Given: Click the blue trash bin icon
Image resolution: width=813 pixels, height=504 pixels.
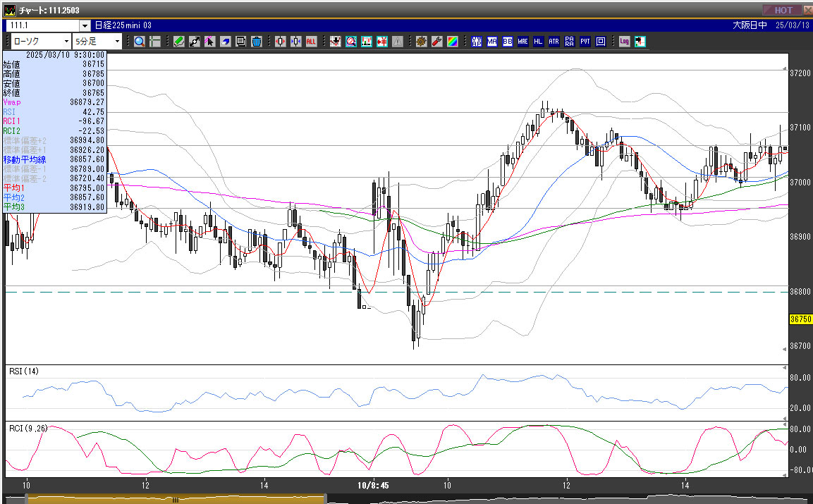Looking at the screenshot, I should [x=256, y=42].
